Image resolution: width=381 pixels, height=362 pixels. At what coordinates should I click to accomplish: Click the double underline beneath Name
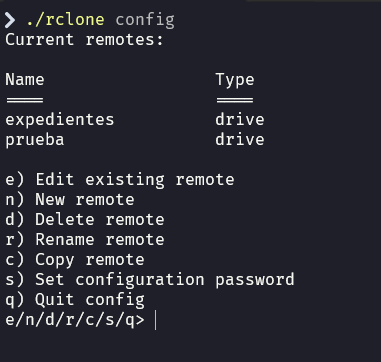[x=25, y=100]
